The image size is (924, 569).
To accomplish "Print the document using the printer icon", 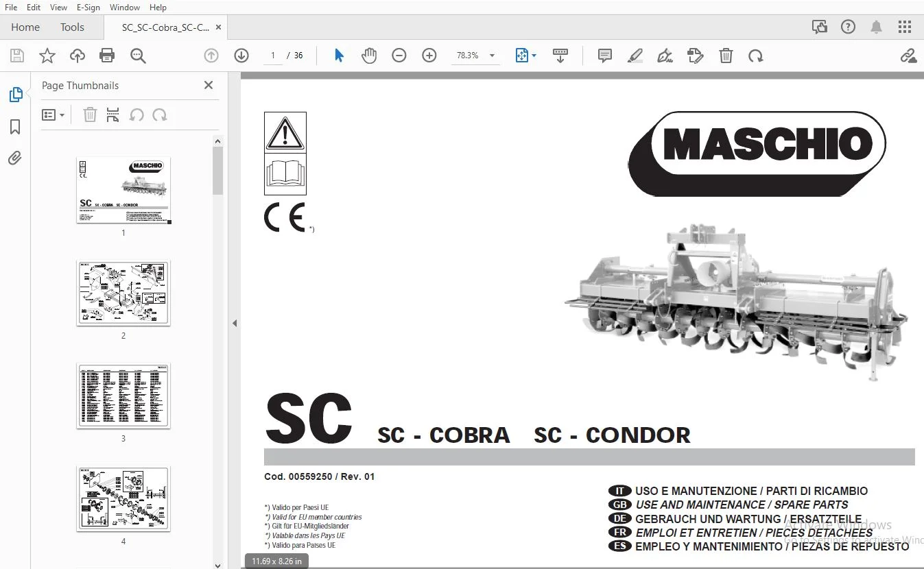I will point(107,56).
